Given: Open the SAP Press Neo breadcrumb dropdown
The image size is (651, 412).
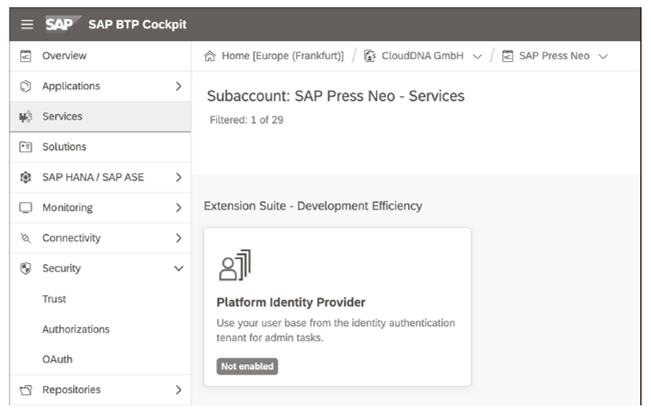Looking at the screenshot, I should pos(602,56).
